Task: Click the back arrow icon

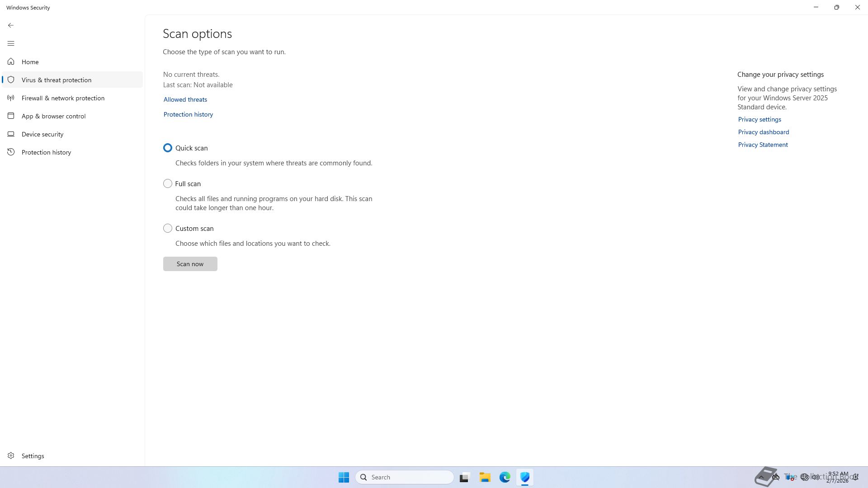Action: click(x=11, y=25)
